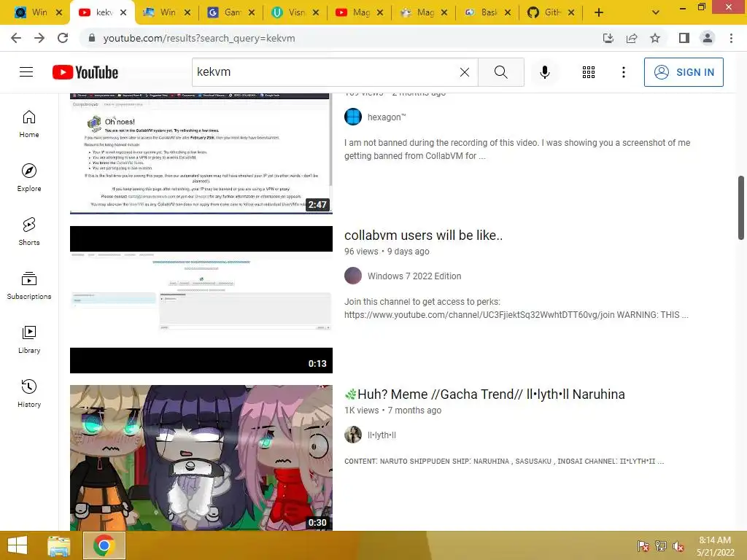Image resolution: width=747 pixels, height=560 pixels.
Task: Open 'Huh? Meme //Gacha Trend//' title
Action: [484, 394]
